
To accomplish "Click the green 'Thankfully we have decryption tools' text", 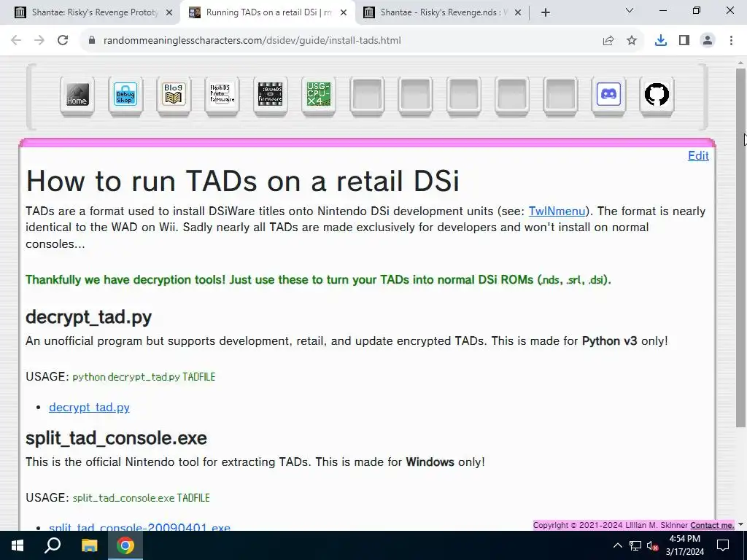I will pyautogui.click(x=318, y=279).
